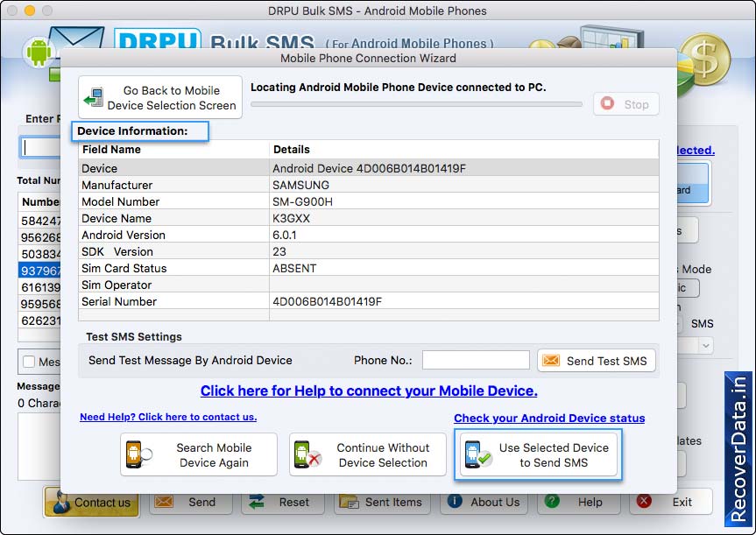The image size is (756, 535).
Task: Select the highlighted 93796 number row
Action: (x=39, y=271)
